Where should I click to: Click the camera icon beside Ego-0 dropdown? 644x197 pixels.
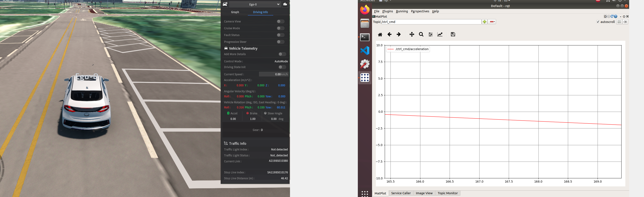pyautogui.click(x=285, y=4)
